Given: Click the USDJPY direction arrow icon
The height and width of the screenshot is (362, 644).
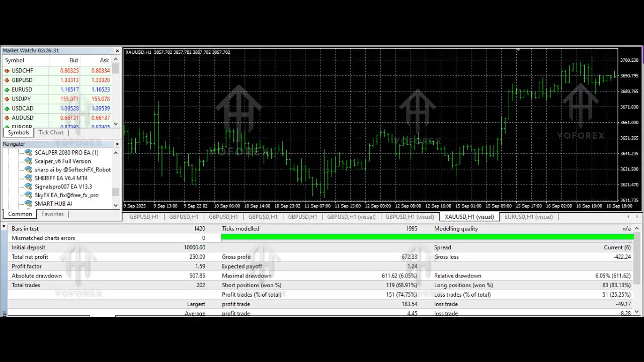Looking at the screenshot, I should (7, 99).
